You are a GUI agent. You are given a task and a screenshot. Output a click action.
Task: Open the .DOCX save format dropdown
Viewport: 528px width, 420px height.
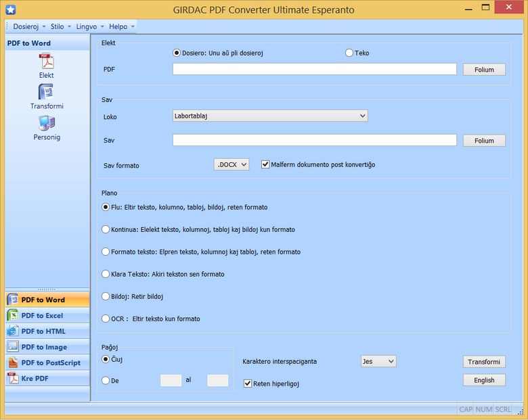tap(232, 164)
